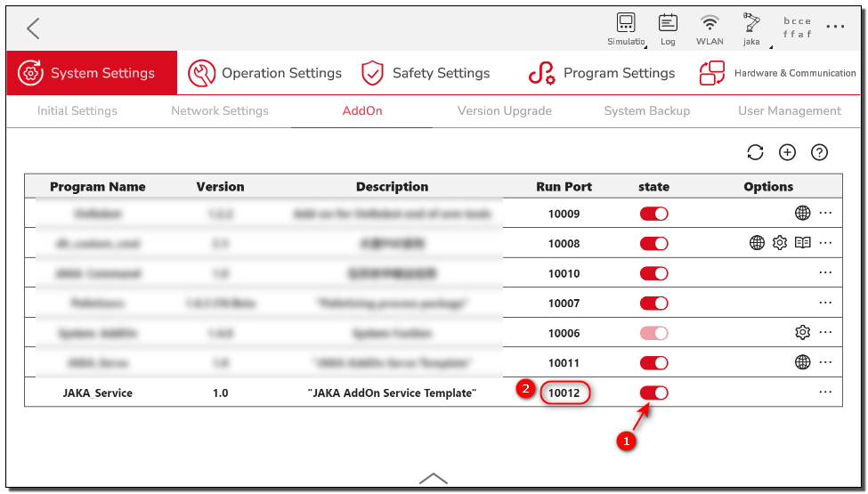The width and height of the screenshot is (868, 494).
Task: Switch to the User Management tab
Action: coord(790,111)
